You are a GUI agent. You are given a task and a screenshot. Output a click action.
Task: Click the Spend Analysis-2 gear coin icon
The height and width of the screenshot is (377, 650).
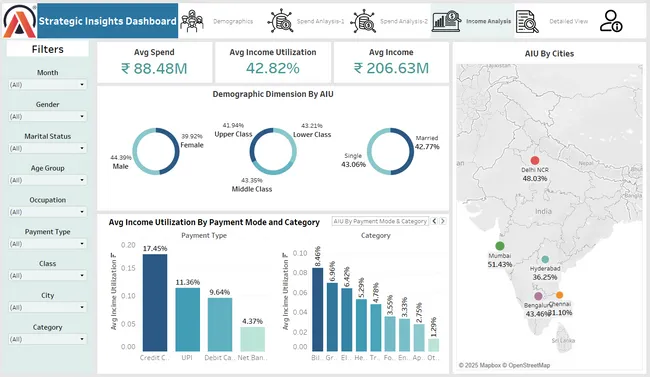coord(364,21)
